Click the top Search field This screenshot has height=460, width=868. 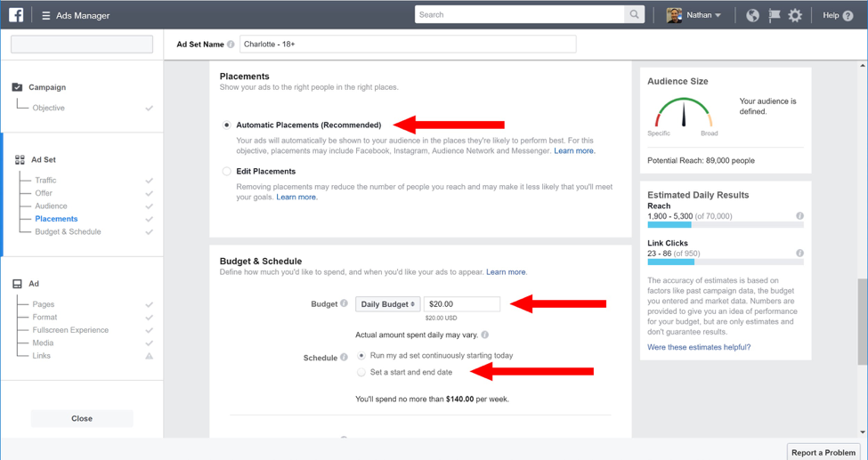point(519,15)
